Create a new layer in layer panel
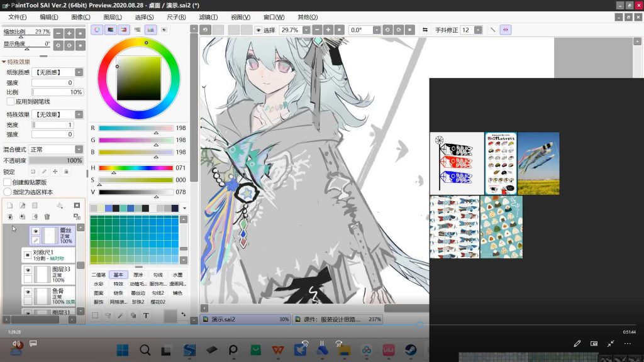 point(10,206)
